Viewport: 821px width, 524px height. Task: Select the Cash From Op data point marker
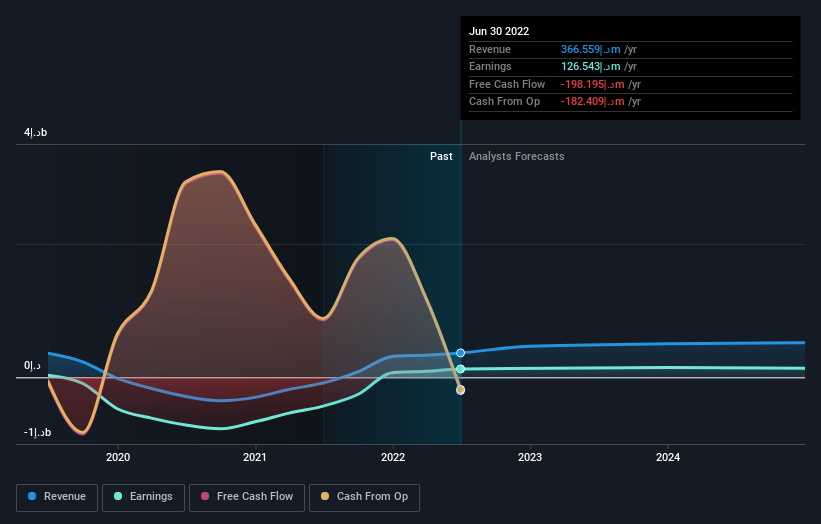pos(460,390)
